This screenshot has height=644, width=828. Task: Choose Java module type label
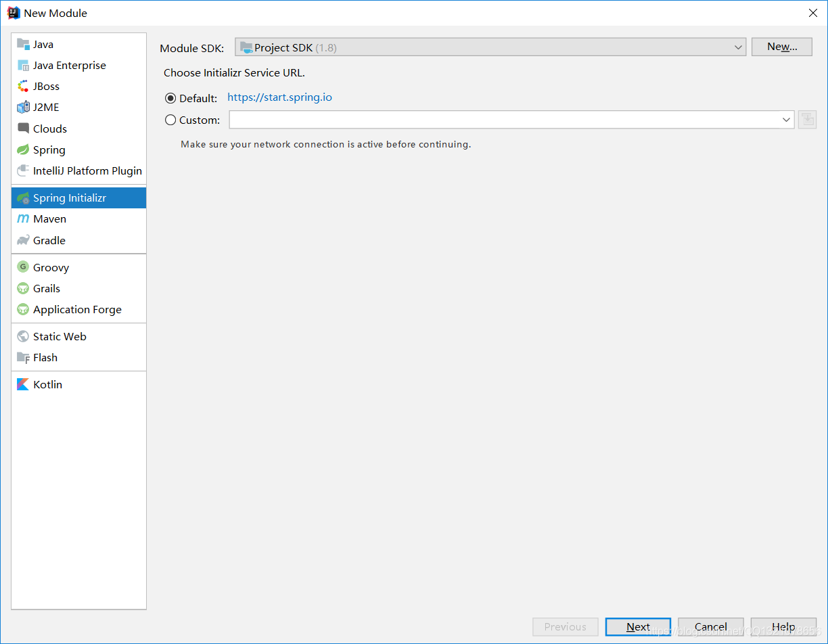[43, 44]
